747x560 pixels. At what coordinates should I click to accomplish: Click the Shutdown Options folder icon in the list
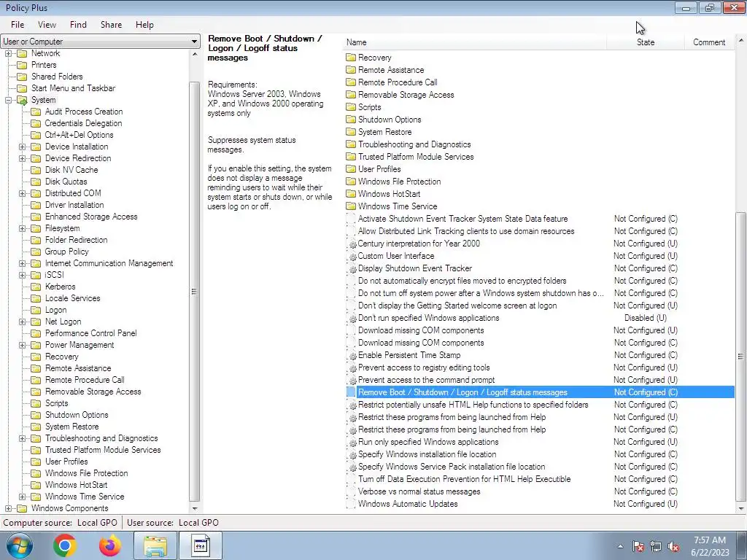(351, 120)
